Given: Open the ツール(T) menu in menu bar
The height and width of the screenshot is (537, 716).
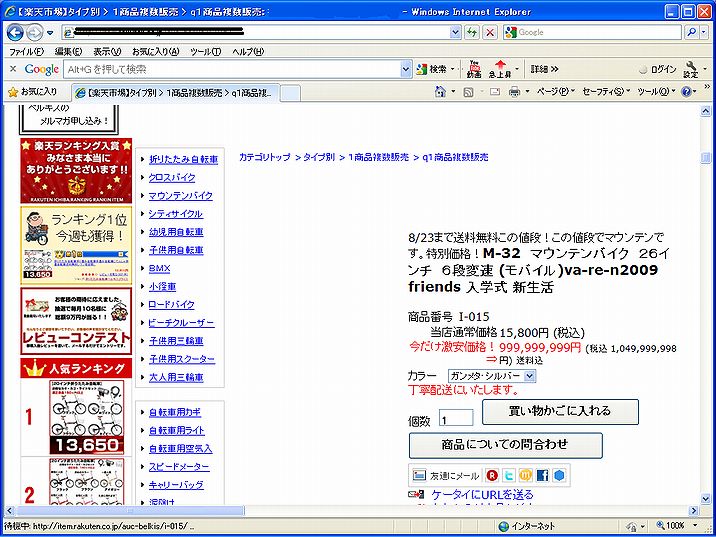Looking at the screenshot, I should [205, 52].
